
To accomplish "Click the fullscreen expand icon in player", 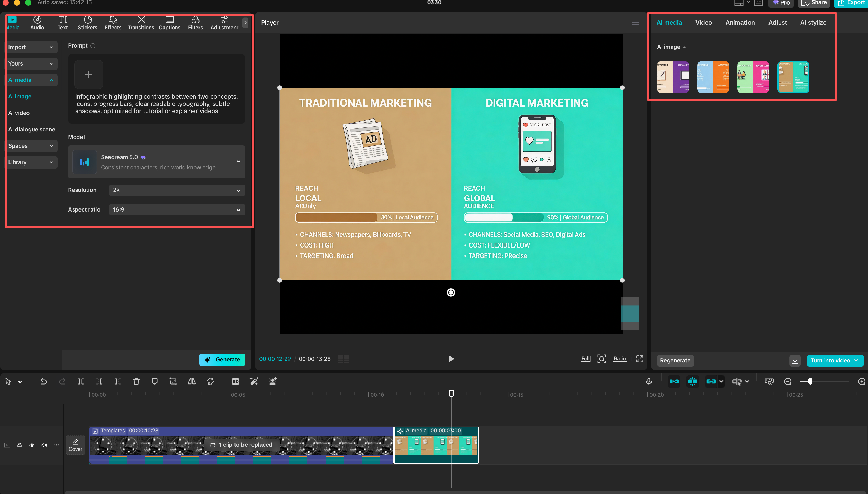I will click(639, 359).
